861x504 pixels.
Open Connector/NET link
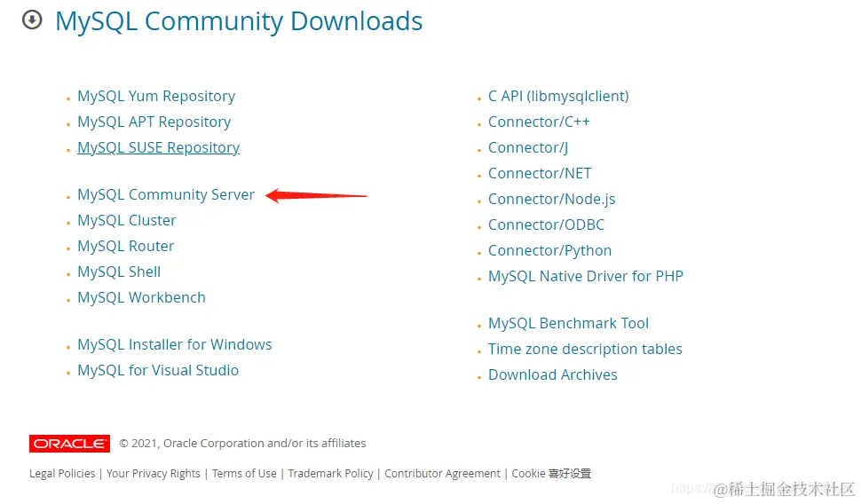pyautogui.click(x=540, y=174)
